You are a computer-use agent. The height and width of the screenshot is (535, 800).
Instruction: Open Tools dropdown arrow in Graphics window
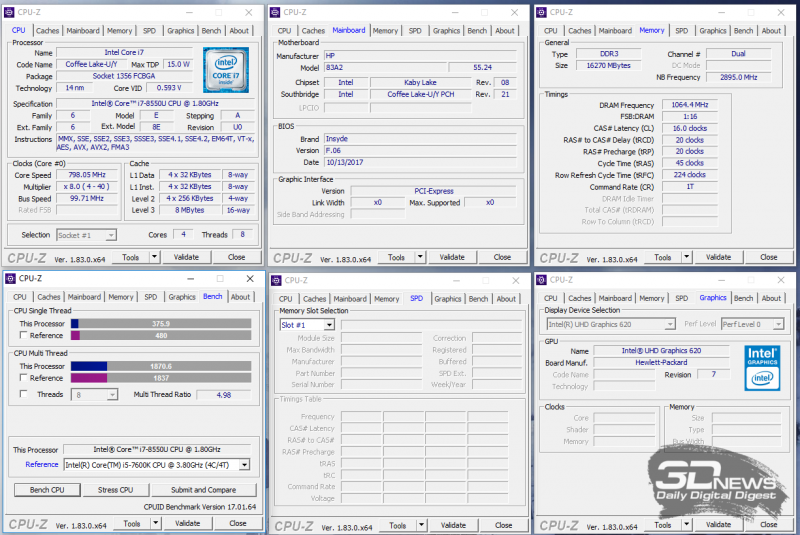[x=687, y=524]
